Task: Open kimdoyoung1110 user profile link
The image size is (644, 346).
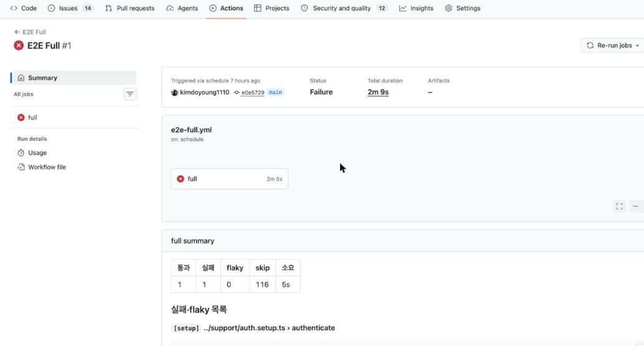Action: 204,92
